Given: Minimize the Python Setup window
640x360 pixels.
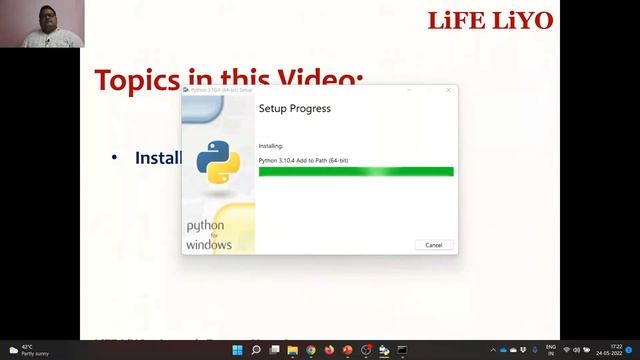Looking at the screenshot, I should click(x=409, y=90).
